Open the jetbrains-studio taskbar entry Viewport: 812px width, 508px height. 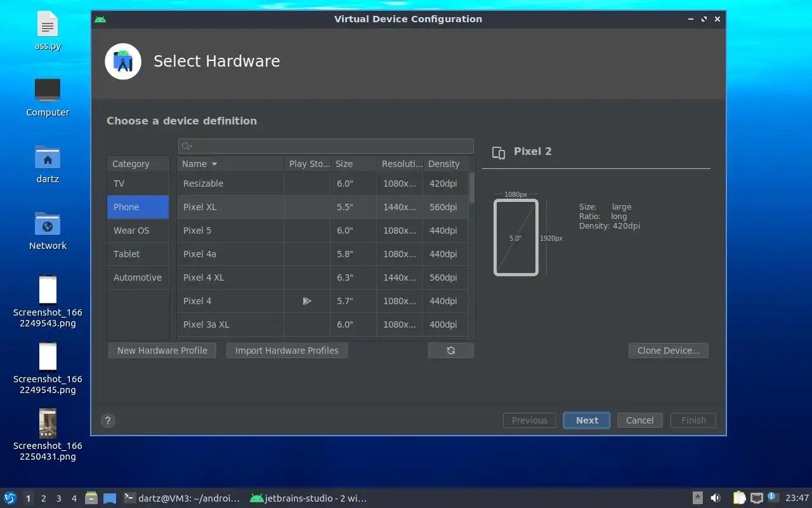308,498
